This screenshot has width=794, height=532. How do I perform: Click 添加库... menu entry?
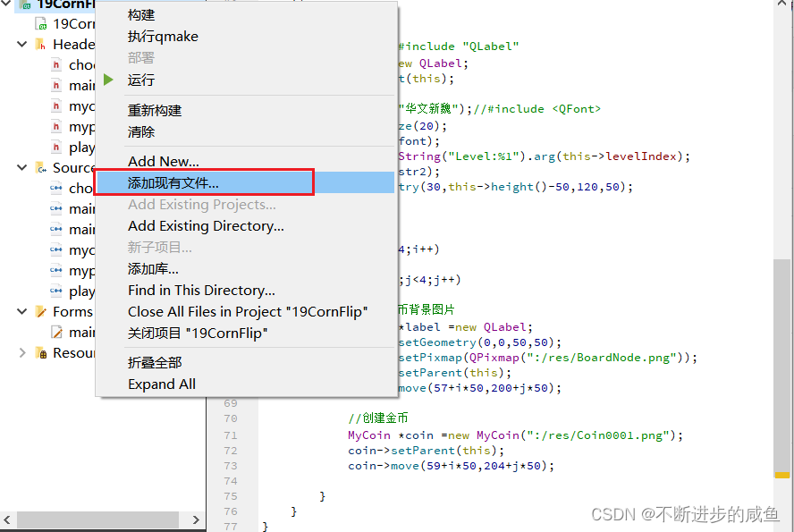point(153,269)
